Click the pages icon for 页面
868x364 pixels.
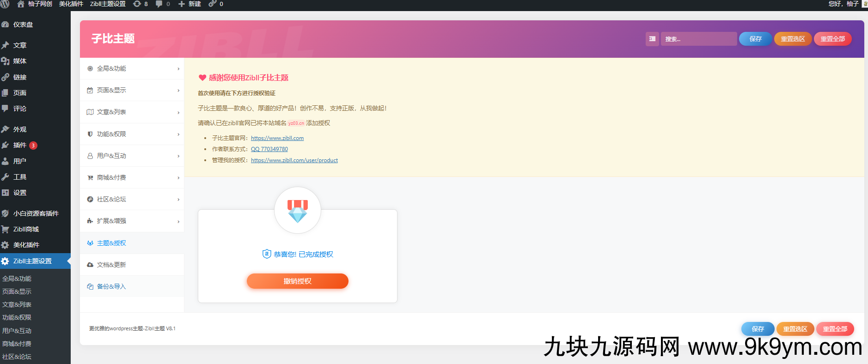pyautogui.click(x=6, y=93)
